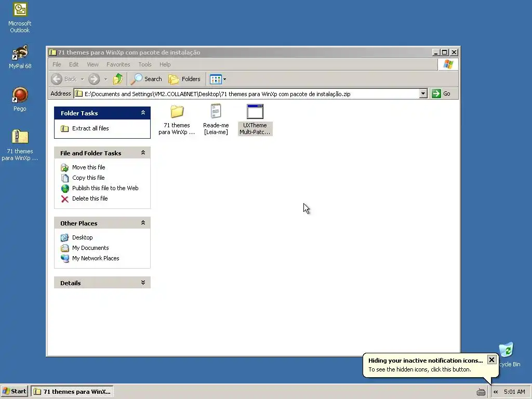Viewport: 532px width, 399px height.
Task: Click the Views toolbar button
Action: click(x=216, y=79)
